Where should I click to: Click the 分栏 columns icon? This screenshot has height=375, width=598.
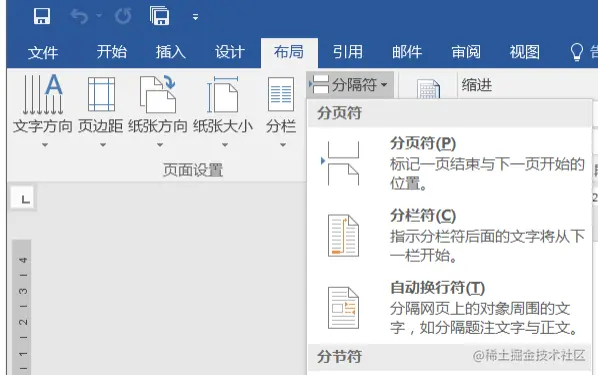[281, 94]
